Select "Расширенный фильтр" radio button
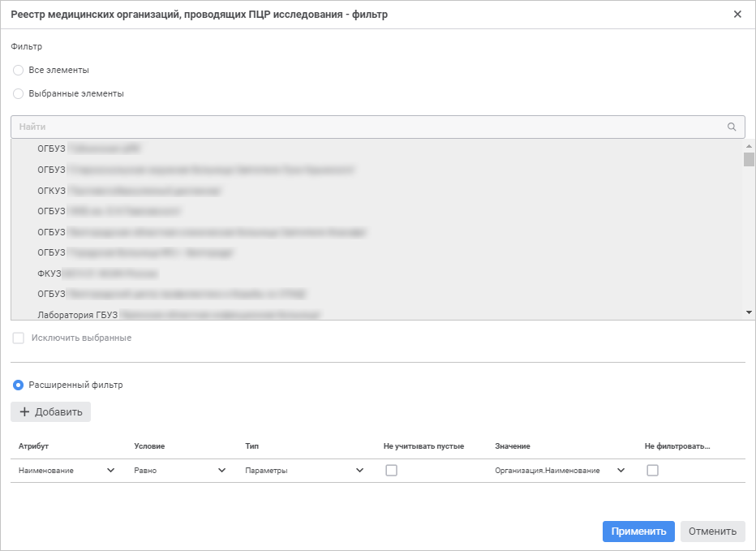The image size is (756, 551). pyautogui.click(x=19, y=385)
